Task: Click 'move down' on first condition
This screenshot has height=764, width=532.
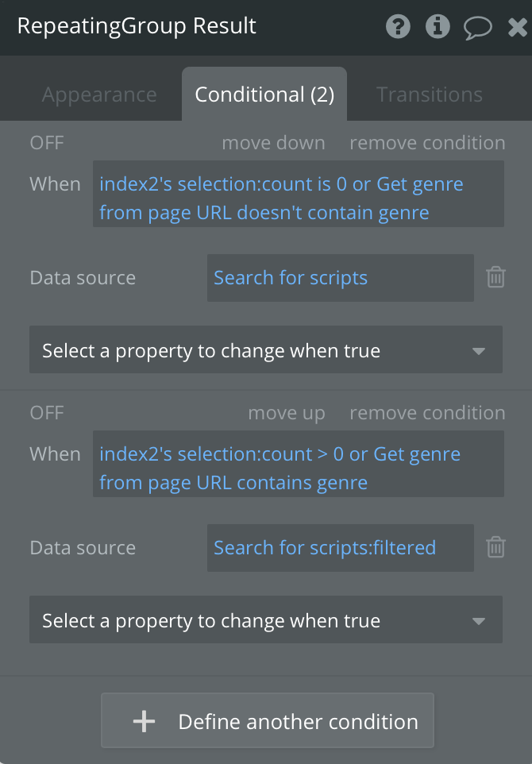Action: click(x=273, y=143)
